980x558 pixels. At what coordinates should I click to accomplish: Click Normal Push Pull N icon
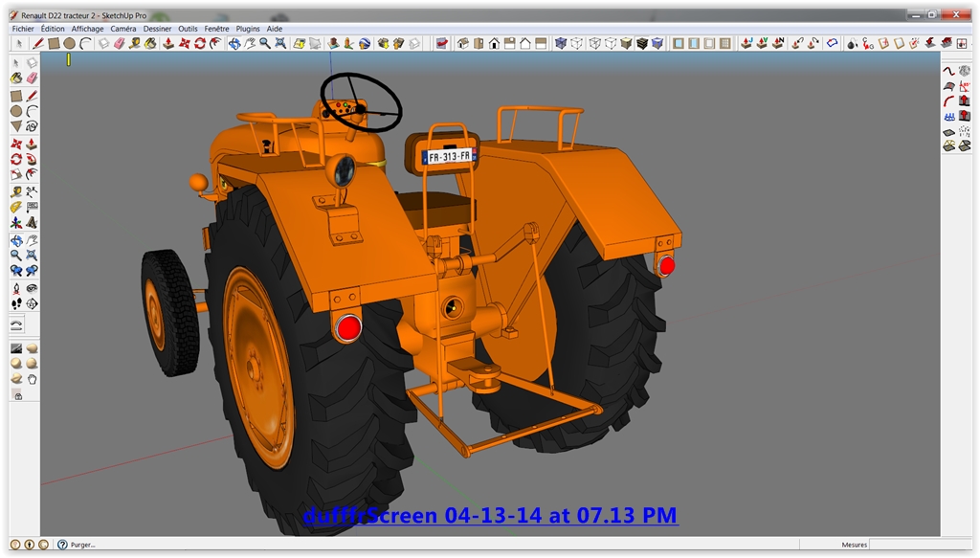[778, 43]
